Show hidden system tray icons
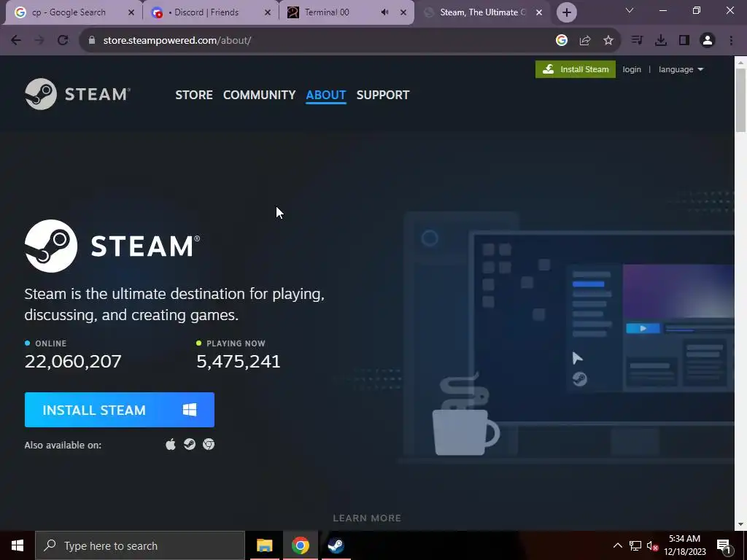The image size is (747, 560). (x=617, y=545)
